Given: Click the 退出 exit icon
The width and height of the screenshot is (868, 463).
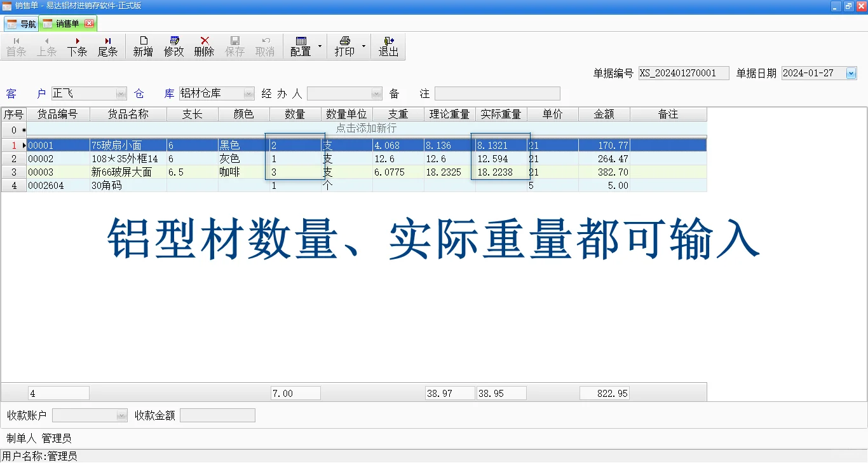Looking at the screenshot, I should (388, 45).
